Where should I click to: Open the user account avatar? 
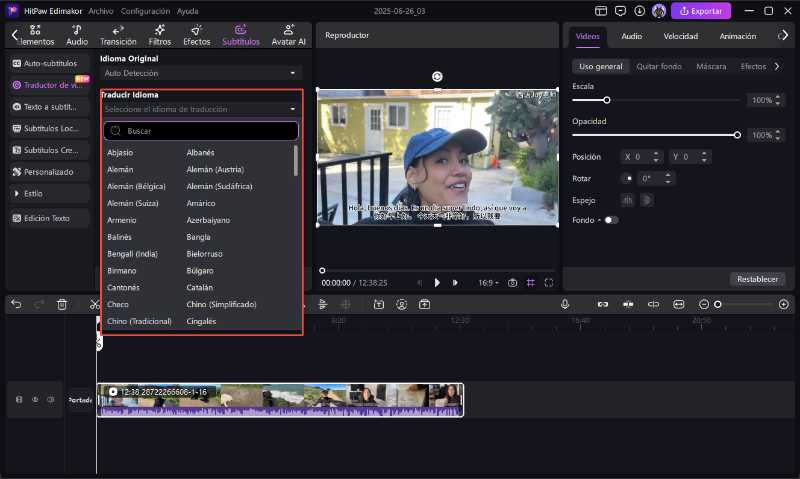(659, 11)
